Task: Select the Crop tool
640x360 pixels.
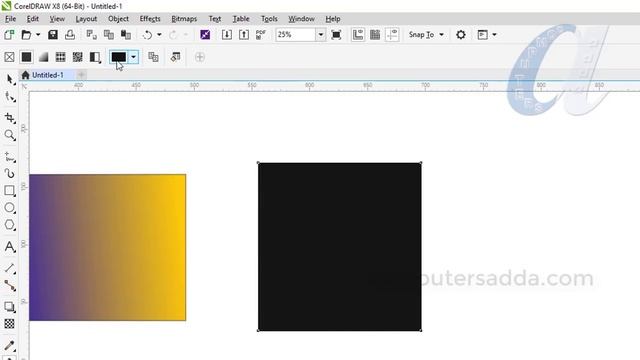Action: 10,118
